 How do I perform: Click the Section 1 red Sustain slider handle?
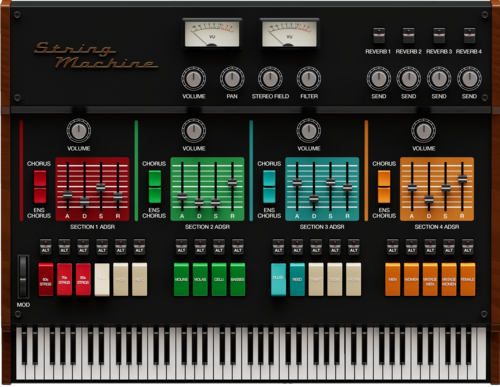(101, 187)
